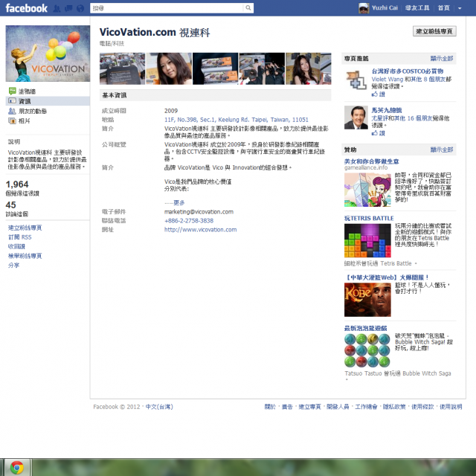Viewport: 476px width, 476px height.
Task: Open Google Chrome in the taskbar
Action: [17, 468]
